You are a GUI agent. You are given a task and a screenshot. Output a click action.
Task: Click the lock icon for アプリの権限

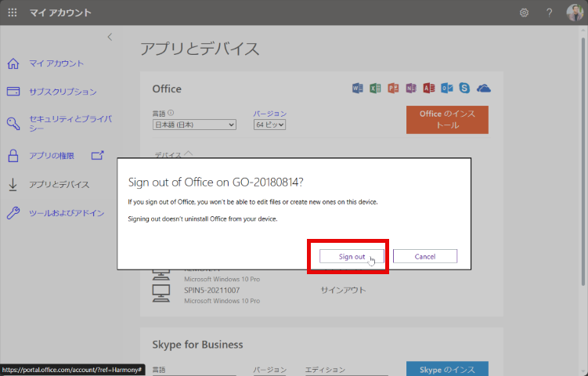[13, 155]
